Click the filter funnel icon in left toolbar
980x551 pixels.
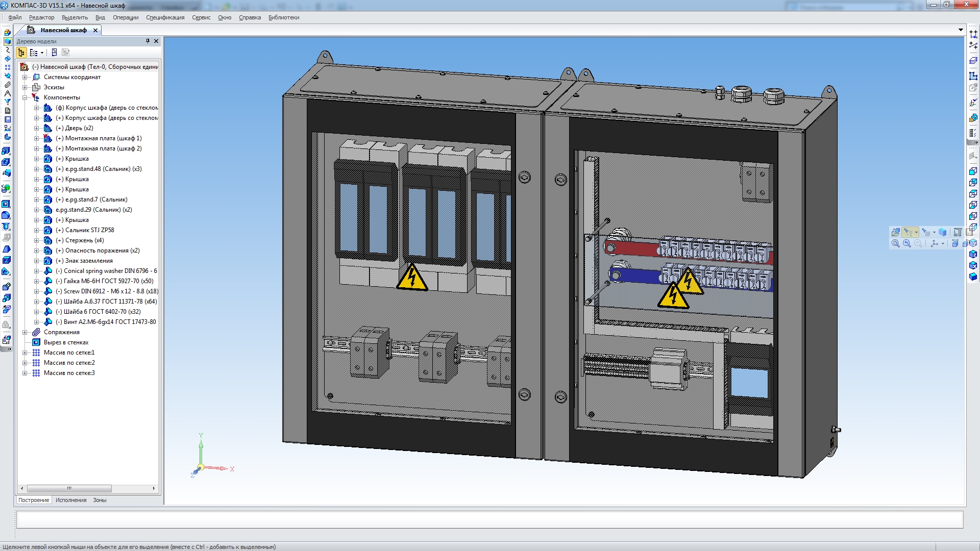(7, 102)
